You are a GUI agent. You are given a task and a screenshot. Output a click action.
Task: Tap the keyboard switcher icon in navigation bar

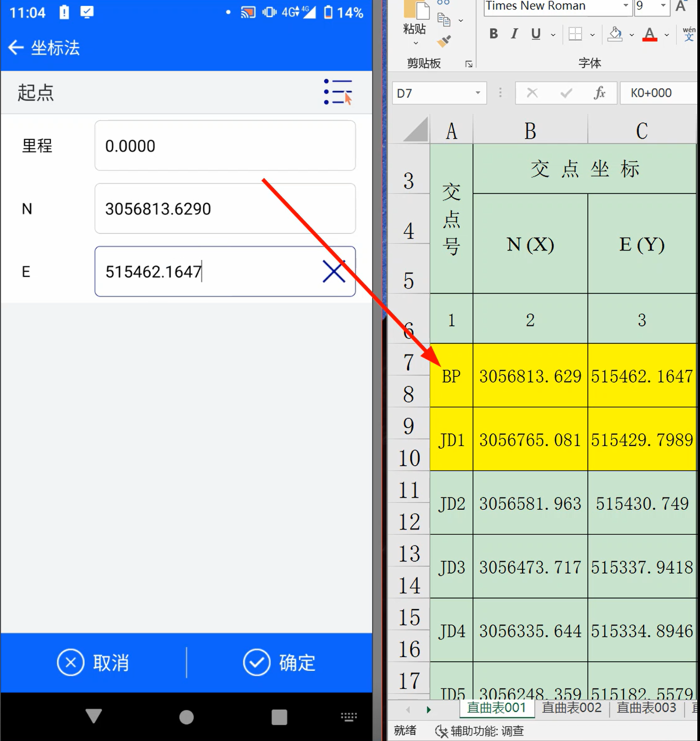click(349, 717)
